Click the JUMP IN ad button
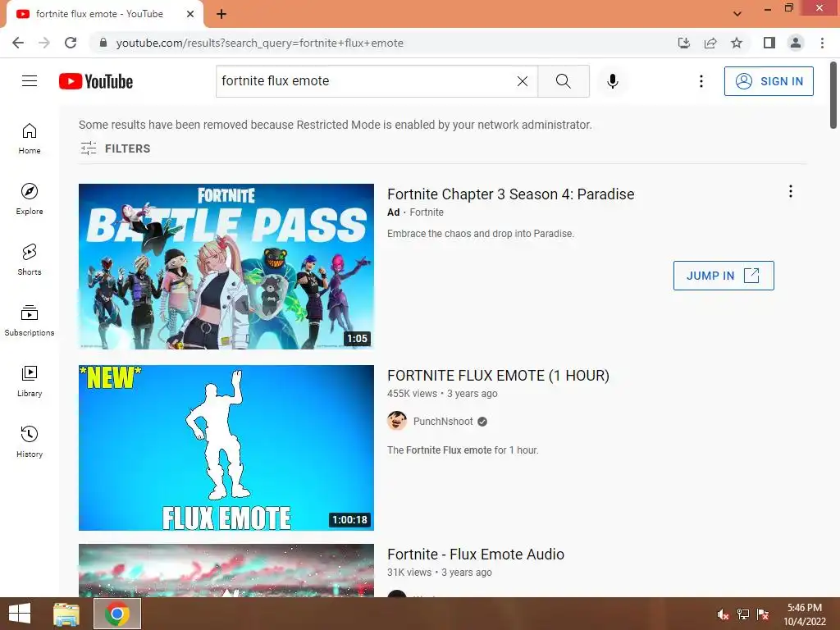This screenshot has width=840, height=630. tap(724, 276)
